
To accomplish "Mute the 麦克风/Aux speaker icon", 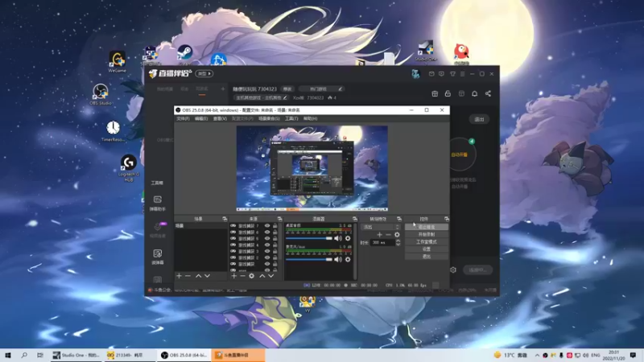I will point(337,259).
